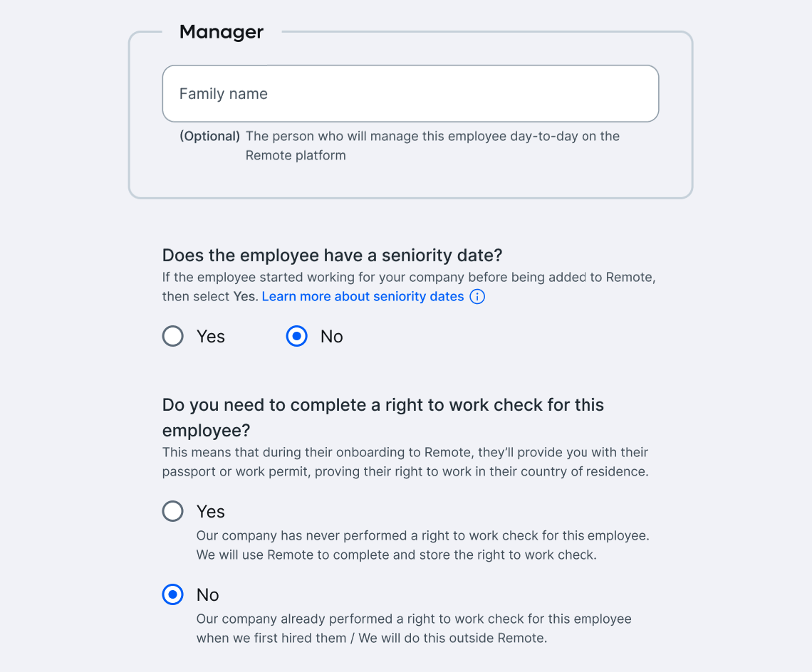Click the No label text under right to work question

[208, 595]
